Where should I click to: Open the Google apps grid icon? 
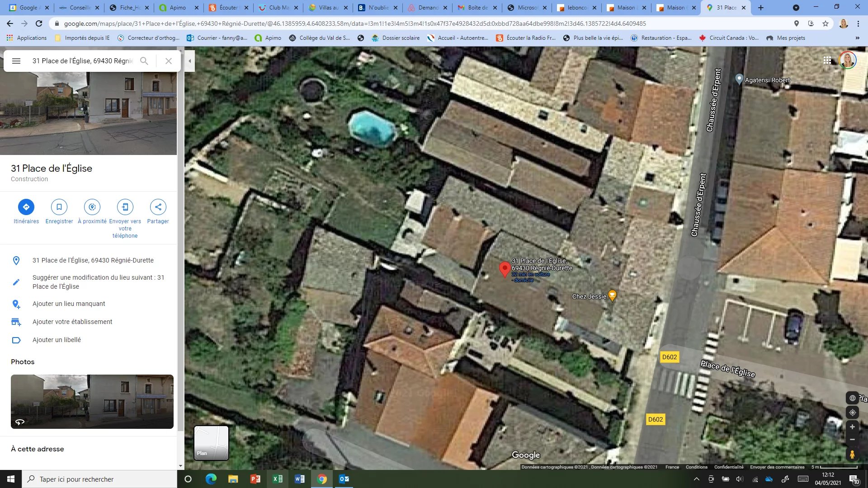coord(827,60)
